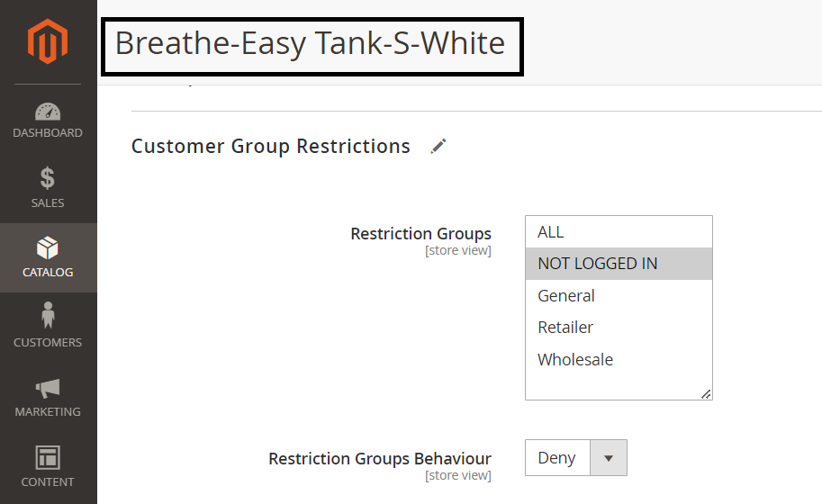The image size is (822, 504).
Task: Open the Marketing megaphone icon
Action: point(48,388)
